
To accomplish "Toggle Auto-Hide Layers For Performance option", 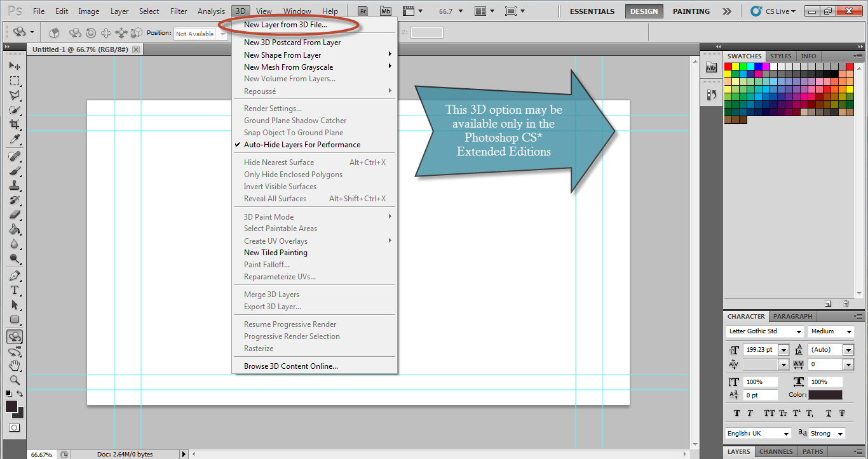I will [302, 145].
